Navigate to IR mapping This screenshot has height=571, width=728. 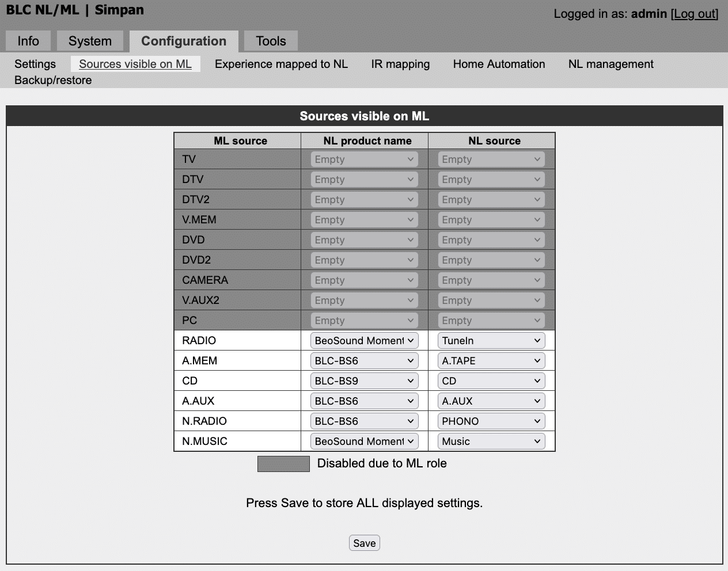point(400,64)
